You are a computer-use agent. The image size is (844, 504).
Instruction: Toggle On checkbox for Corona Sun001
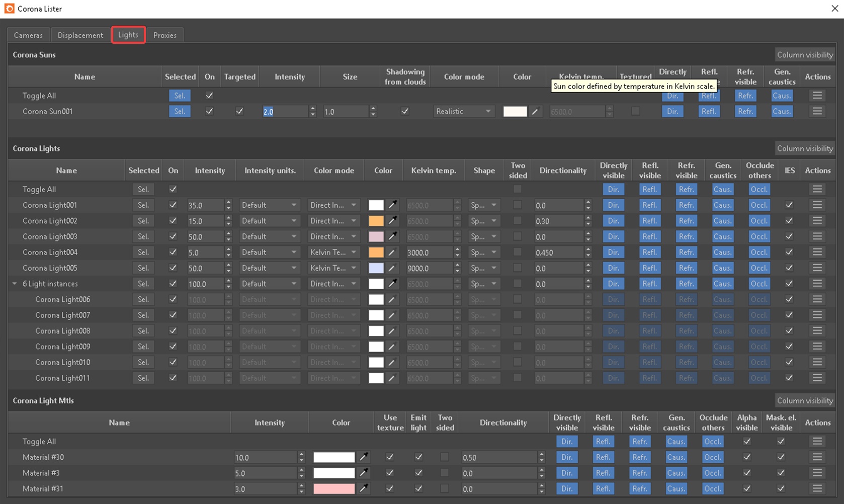click(x=209, y=111)
